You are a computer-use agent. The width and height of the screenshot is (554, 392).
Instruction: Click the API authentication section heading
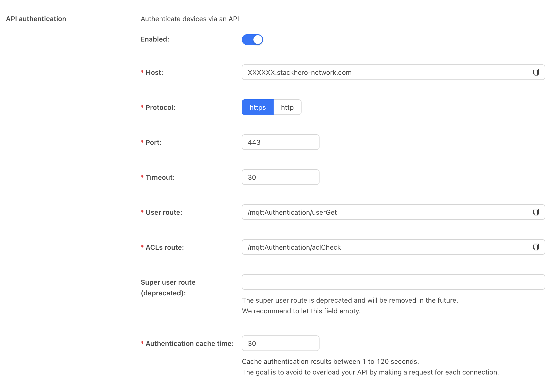[x=36, y=19]
